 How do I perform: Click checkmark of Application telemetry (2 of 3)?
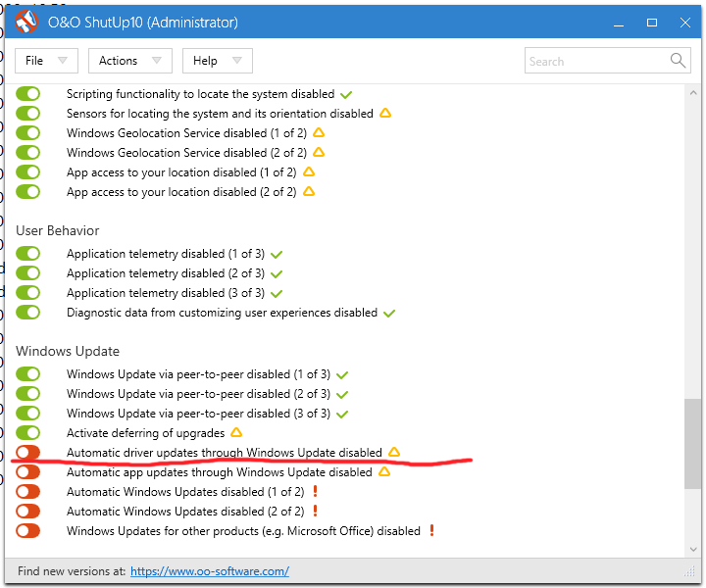click(x=277, y=274)
